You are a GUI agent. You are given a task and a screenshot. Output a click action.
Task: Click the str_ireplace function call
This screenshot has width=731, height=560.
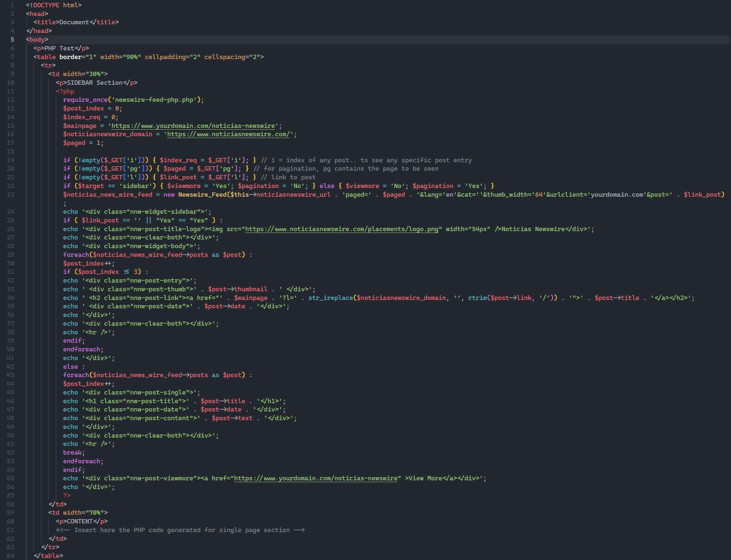[331, 298]
